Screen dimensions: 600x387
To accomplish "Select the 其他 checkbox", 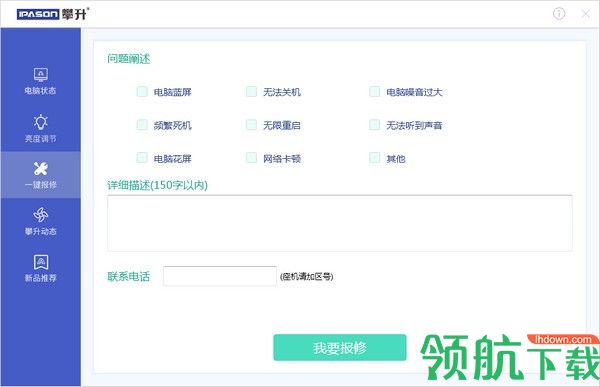I will (x=375, y=158).
